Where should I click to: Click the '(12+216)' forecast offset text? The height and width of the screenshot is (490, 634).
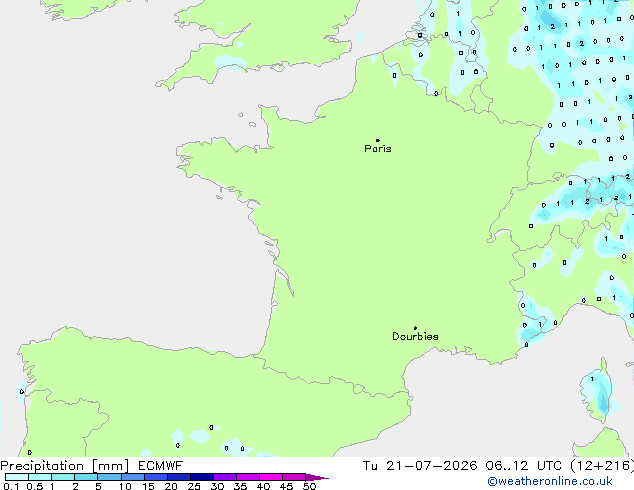pos(602,466)
